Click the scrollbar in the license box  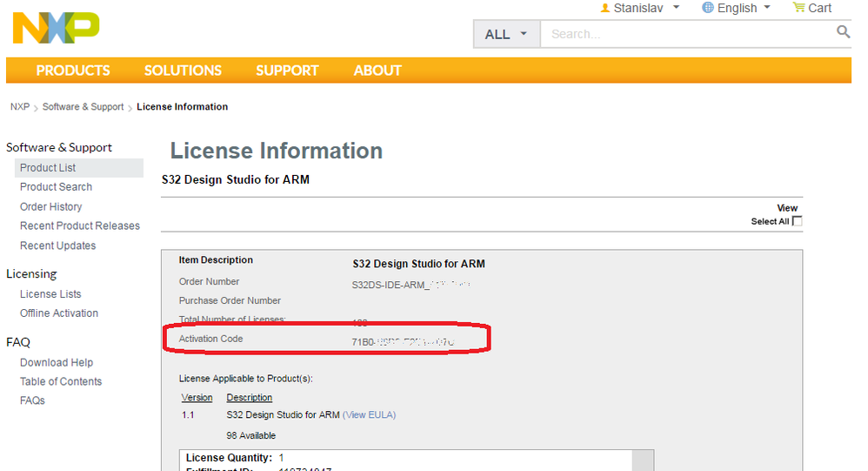643,461
